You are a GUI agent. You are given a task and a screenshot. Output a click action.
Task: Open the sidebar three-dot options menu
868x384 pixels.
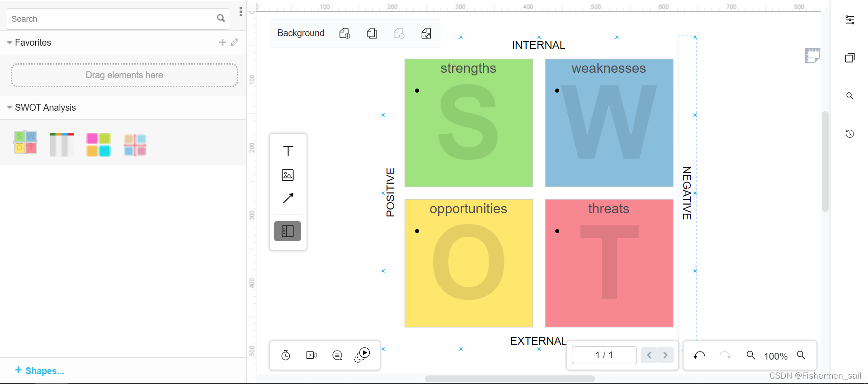241,12
